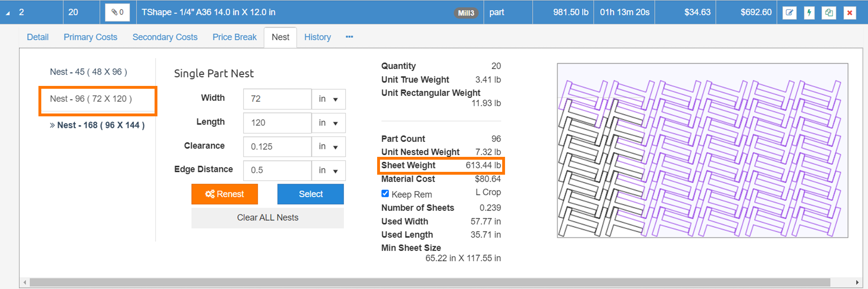Switch to the Primary Costs tab
The width and height of the screenshot is (868, 289).
tap(90, 37)
